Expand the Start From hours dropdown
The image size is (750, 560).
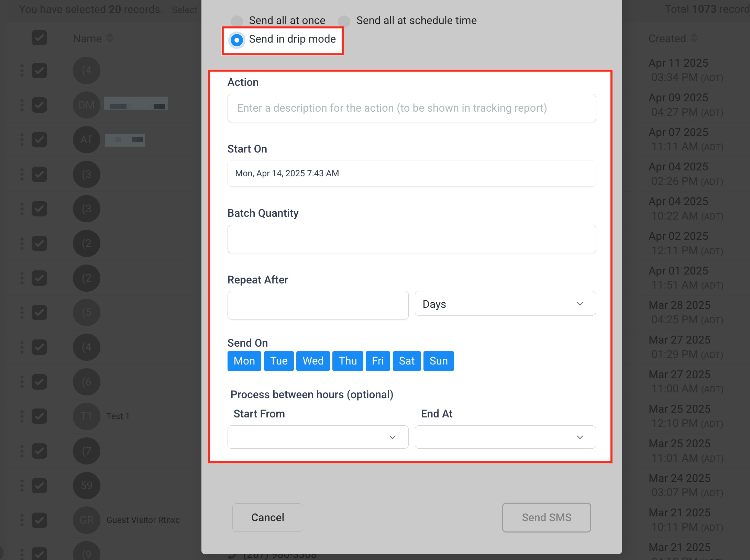(318, 437)
